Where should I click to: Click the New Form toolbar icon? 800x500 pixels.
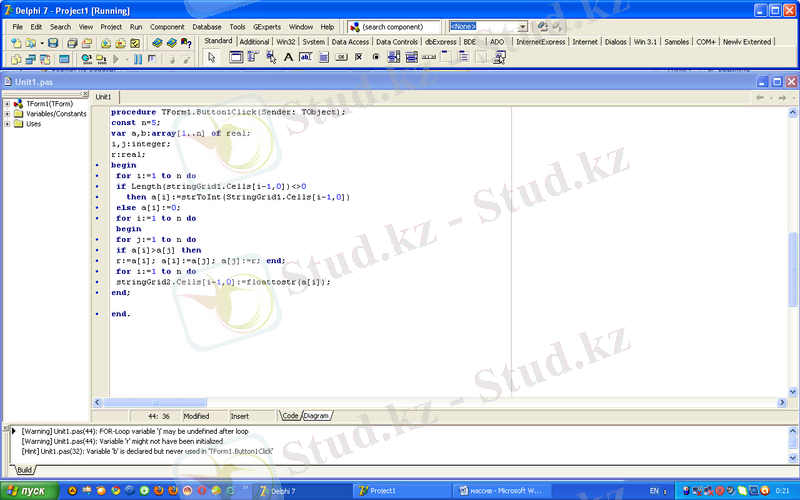(x=64, y=59)
